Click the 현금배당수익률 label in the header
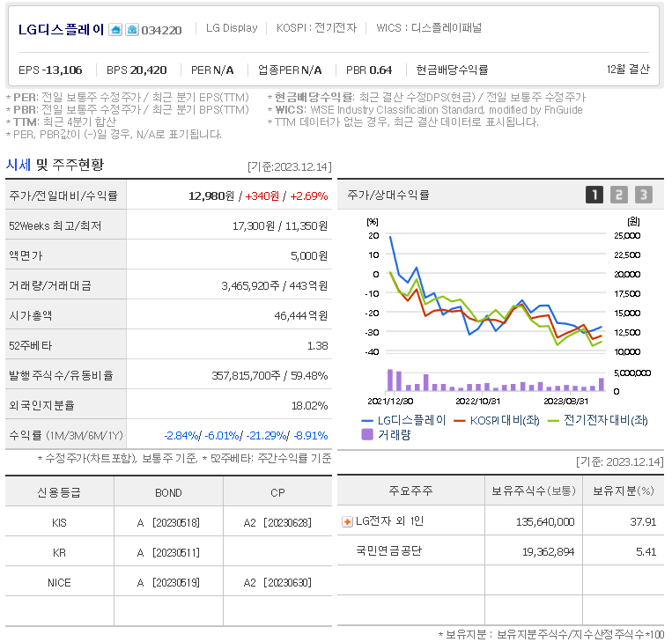672x642 pixels. tap(452, 70)
